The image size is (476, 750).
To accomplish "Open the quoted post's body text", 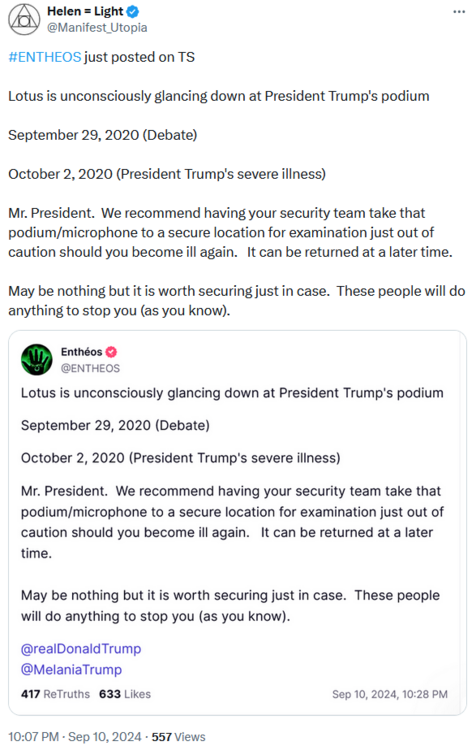I will 232,504.
